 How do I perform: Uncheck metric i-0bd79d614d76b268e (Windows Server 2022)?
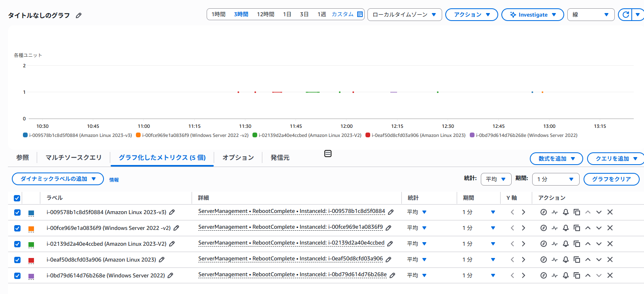17,276
